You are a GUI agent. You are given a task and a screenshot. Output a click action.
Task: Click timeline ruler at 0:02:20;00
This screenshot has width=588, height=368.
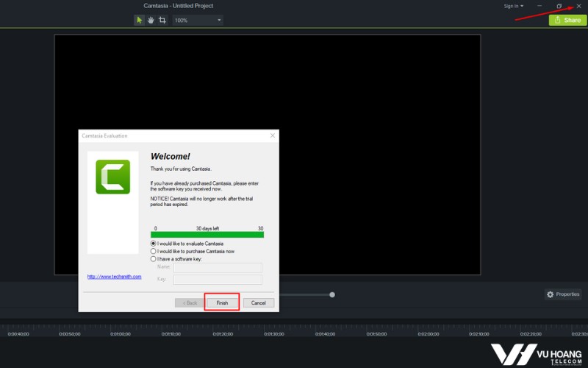pyautogui.click(x=531, y=334)
